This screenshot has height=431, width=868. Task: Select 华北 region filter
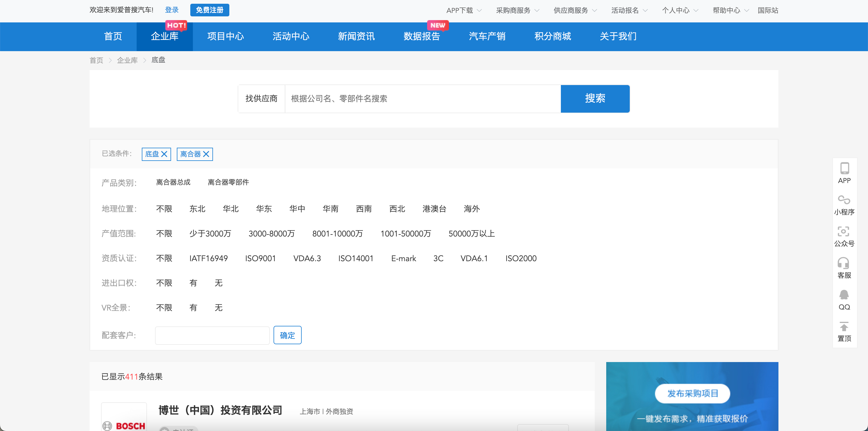coord(230,209)
